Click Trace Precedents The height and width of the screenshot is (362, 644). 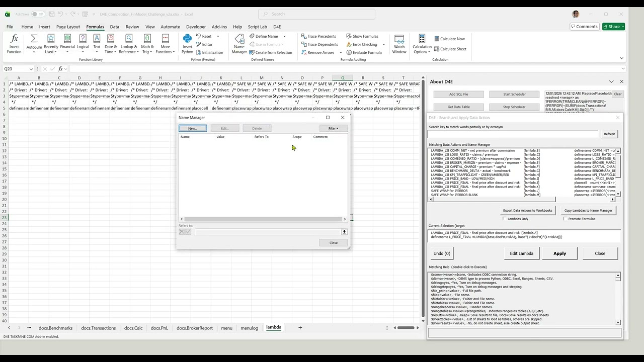(318, 36)
